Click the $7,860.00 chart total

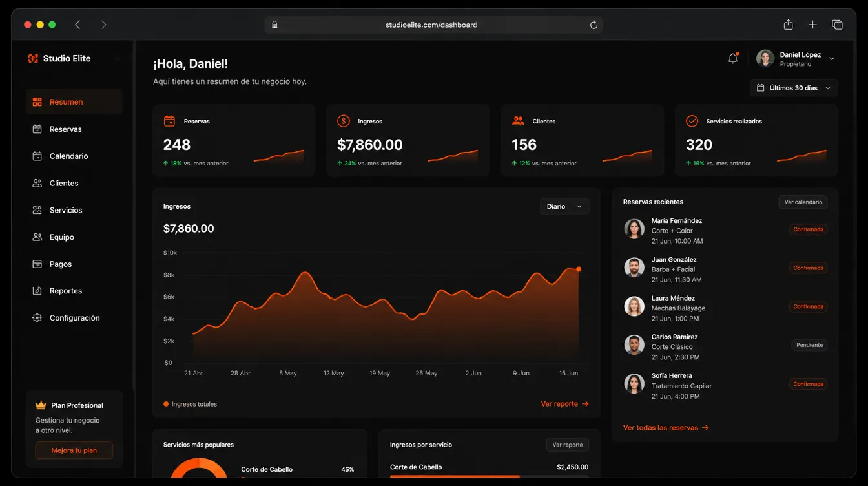[189, 229]
